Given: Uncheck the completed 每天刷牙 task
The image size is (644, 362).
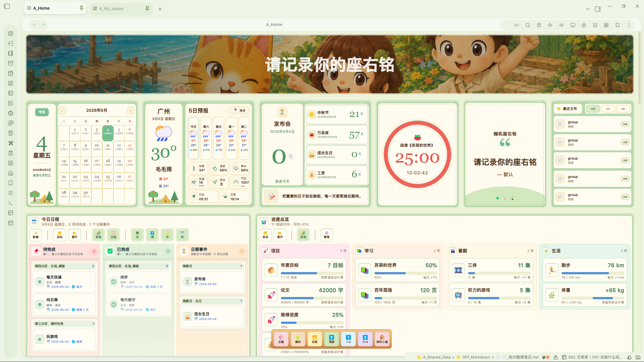Looking at the screenshot, I should pyautogui.click(x=114, y=305).
